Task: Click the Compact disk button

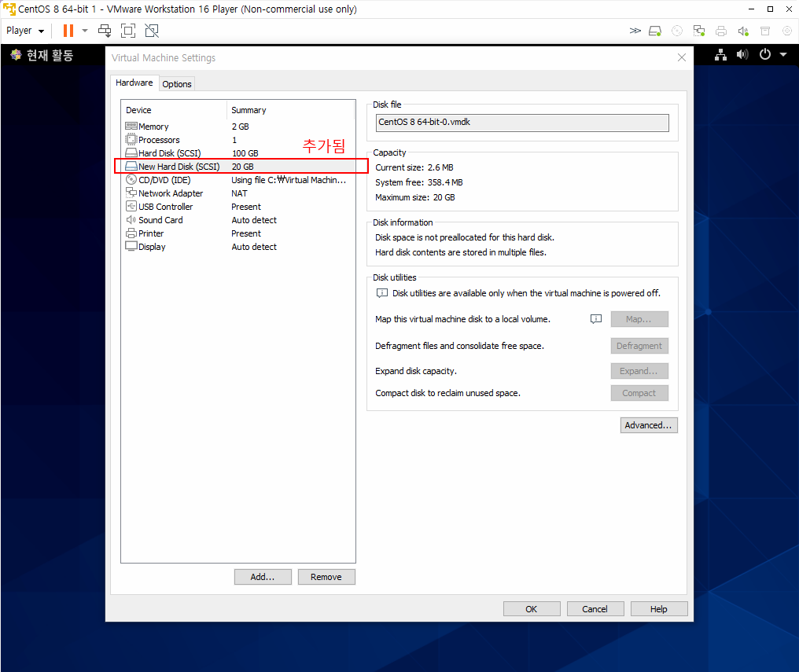Action: click(639, 393)
